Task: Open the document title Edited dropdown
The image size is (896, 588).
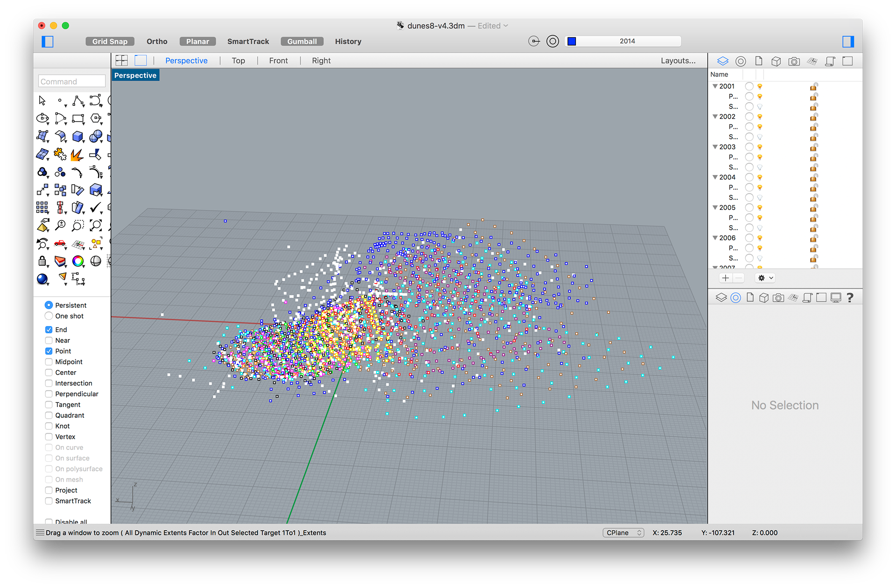Action: pos(493,26)
